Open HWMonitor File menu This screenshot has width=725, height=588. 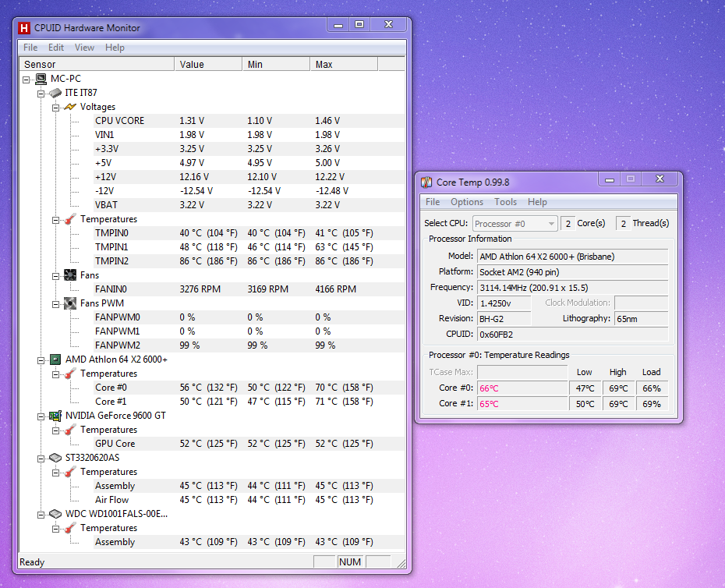click(x=30, y=48)
